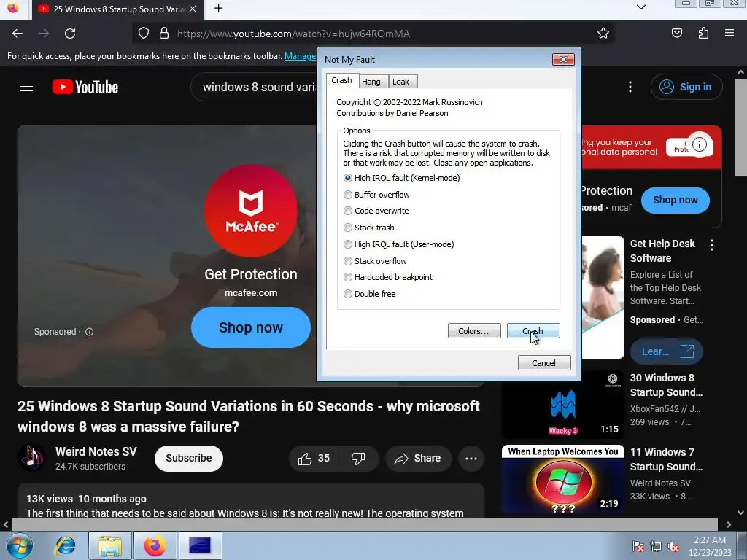Viewport: 747px width, 560px height.
Task: Reload the YouTube page
Action: point(70,34)
